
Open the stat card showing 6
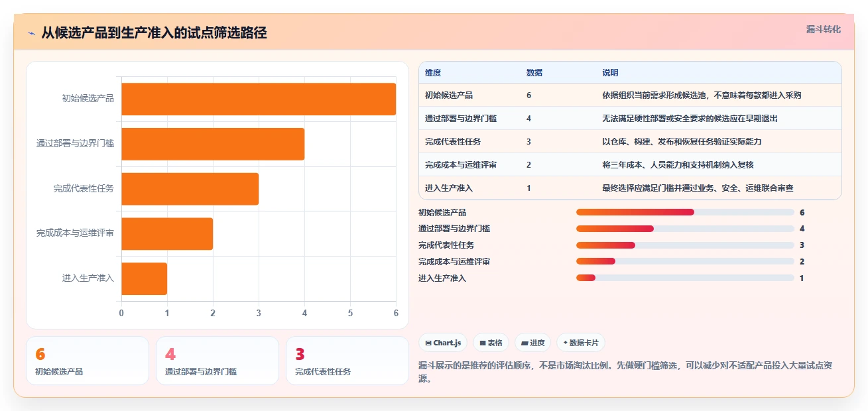pos(88,361)
